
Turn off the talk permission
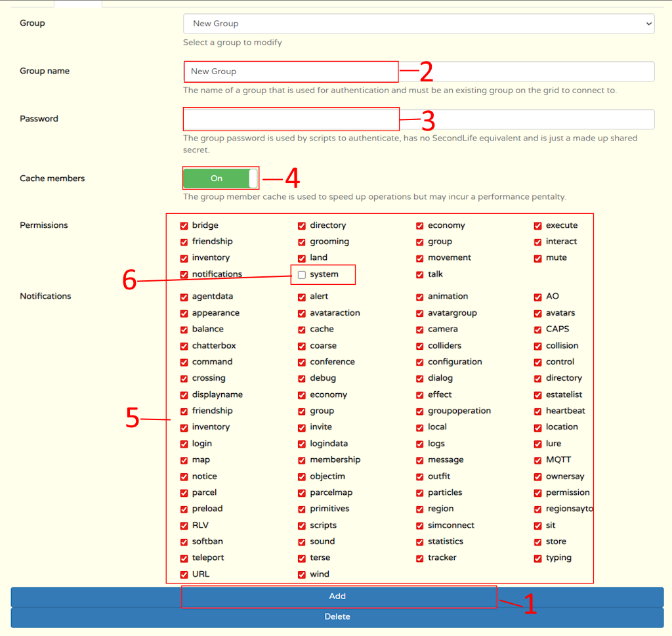click(x=420, y=274)
